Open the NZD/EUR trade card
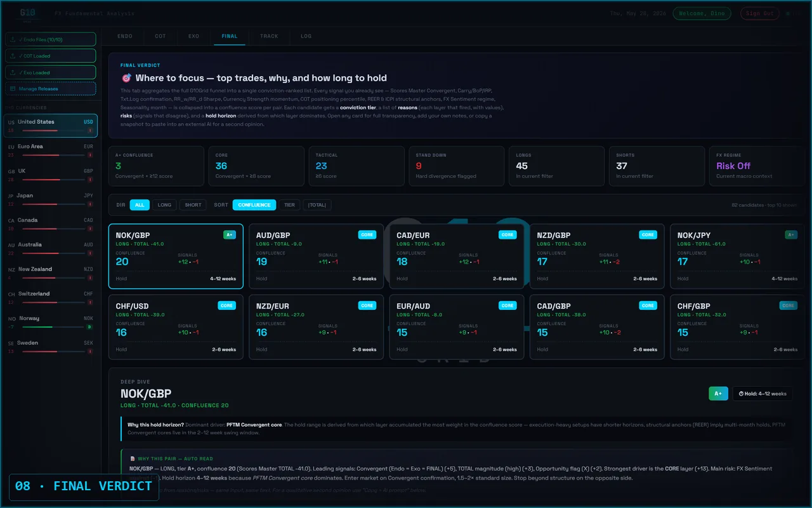Viewport: 812px width, 508px height. 316,326
